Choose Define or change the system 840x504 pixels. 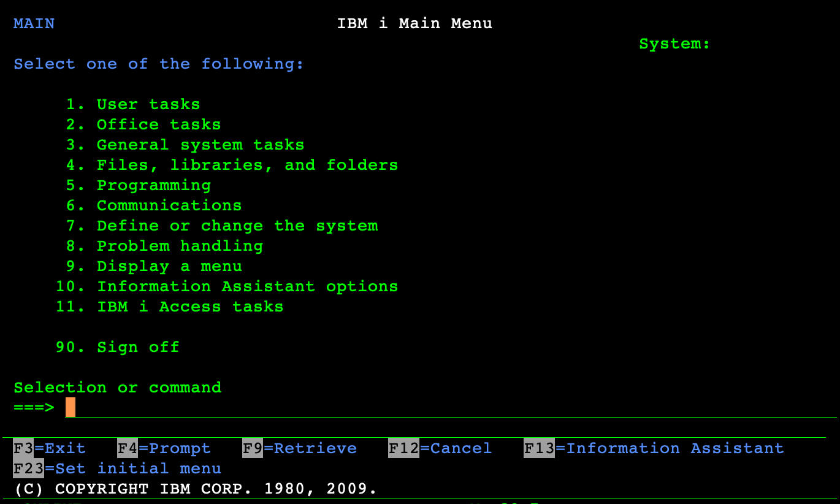[222, 226]
